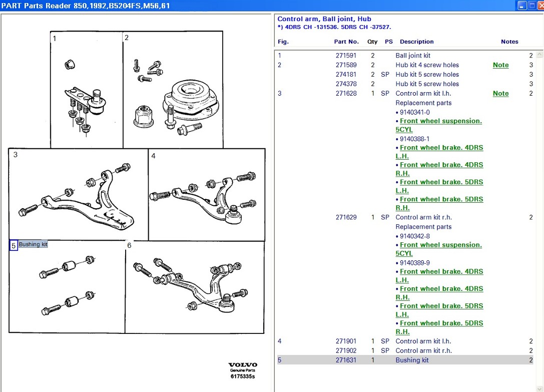Follow the first Front wheel brake 4DRS L.H. link
Screen dimensions: 544x392
[x=441, y=148]
